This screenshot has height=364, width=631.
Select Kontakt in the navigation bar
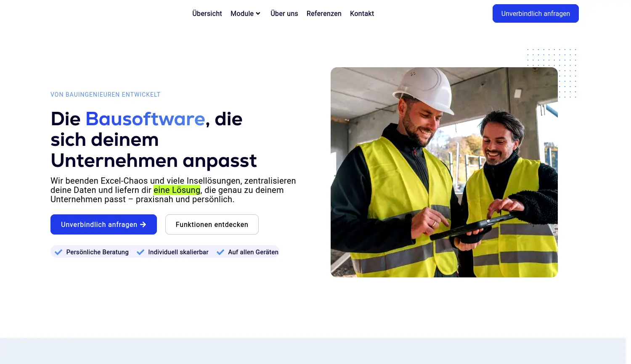[362, 13]
